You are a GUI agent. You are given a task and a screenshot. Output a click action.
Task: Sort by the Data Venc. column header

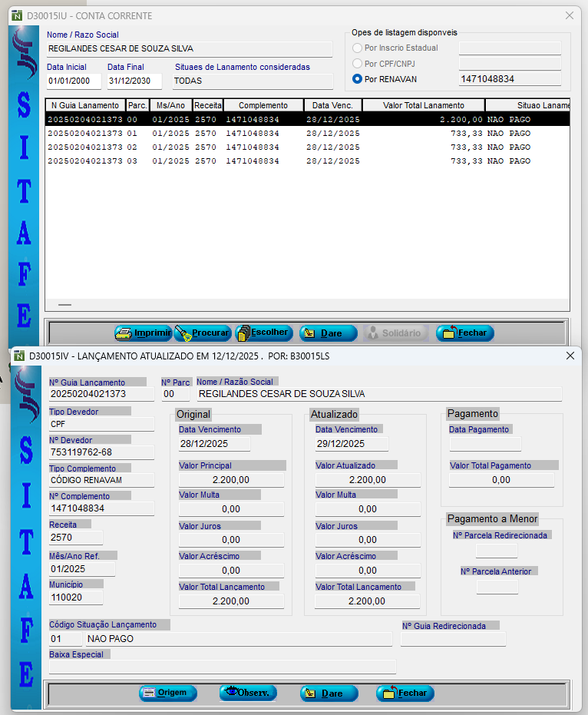click(332, 105)
